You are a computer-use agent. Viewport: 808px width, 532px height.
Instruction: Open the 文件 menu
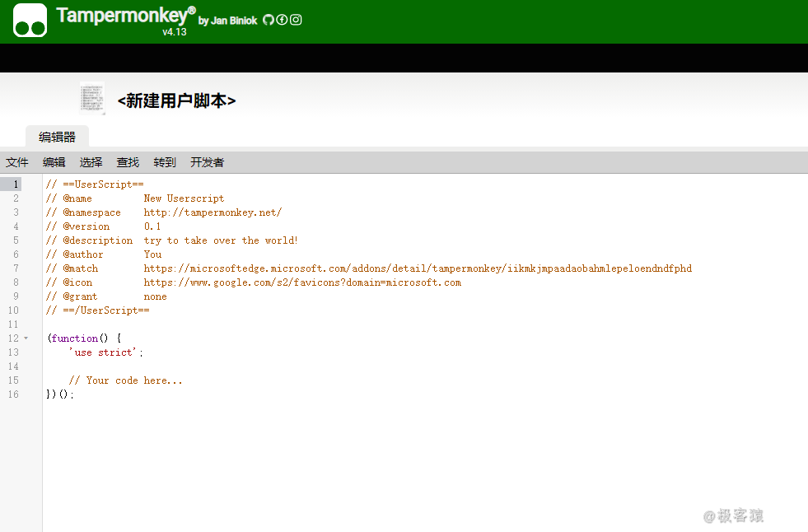(x=17, y=163)
